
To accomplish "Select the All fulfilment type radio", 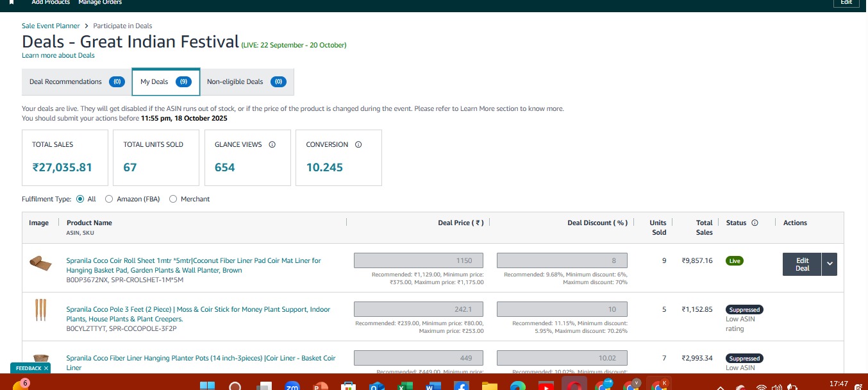I will click(80, 199).
